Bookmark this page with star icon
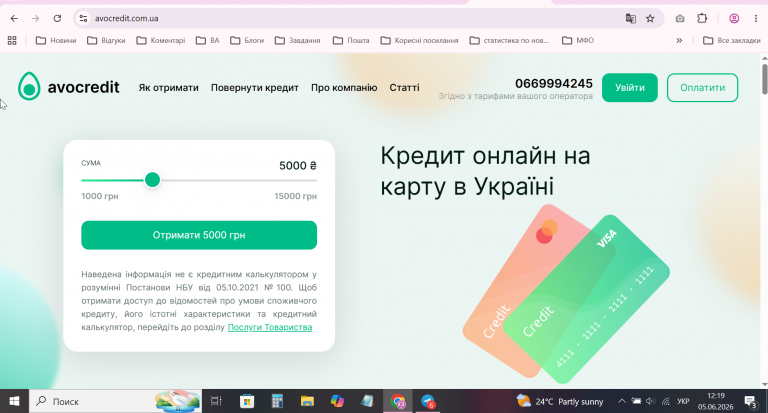The image size is (768, 413). 650,19
